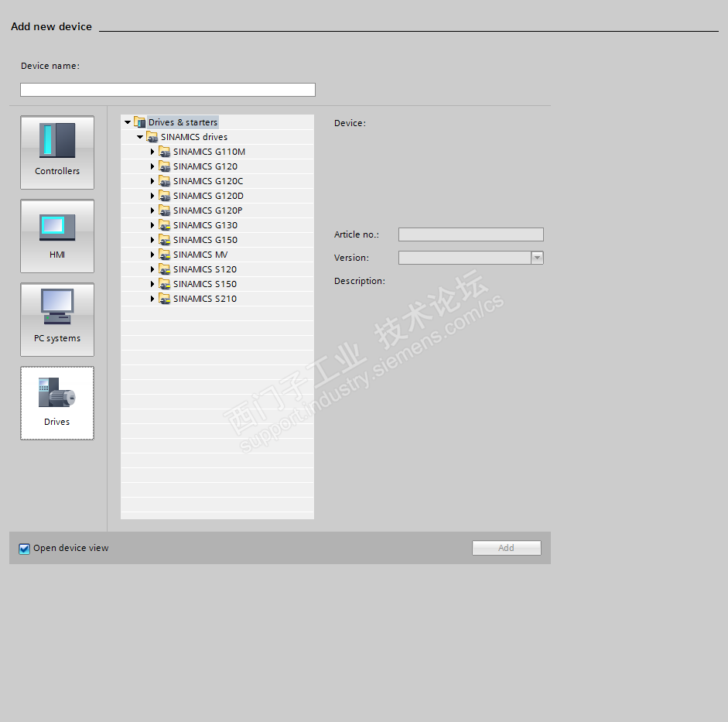
Task: Collapse the Drives & starters tree node
Action: pos(128,122)
